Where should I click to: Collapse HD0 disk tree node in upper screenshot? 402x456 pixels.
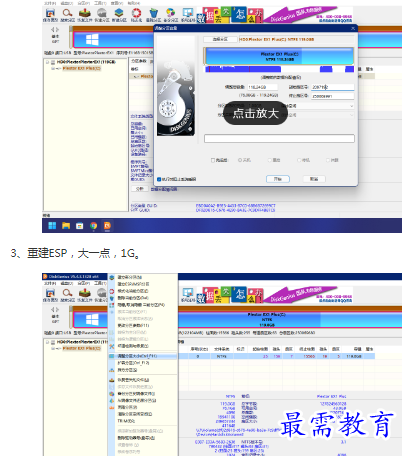pos(47,62)
